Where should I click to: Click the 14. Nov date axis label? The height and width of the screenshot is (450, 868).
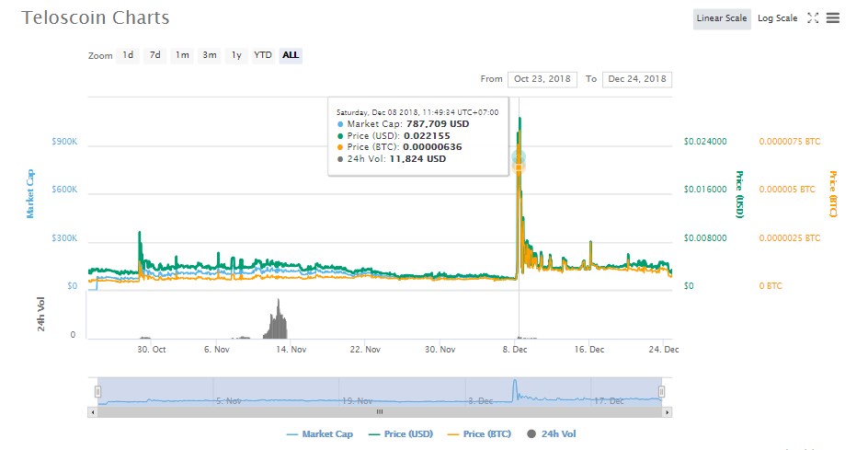pos(291,349)
